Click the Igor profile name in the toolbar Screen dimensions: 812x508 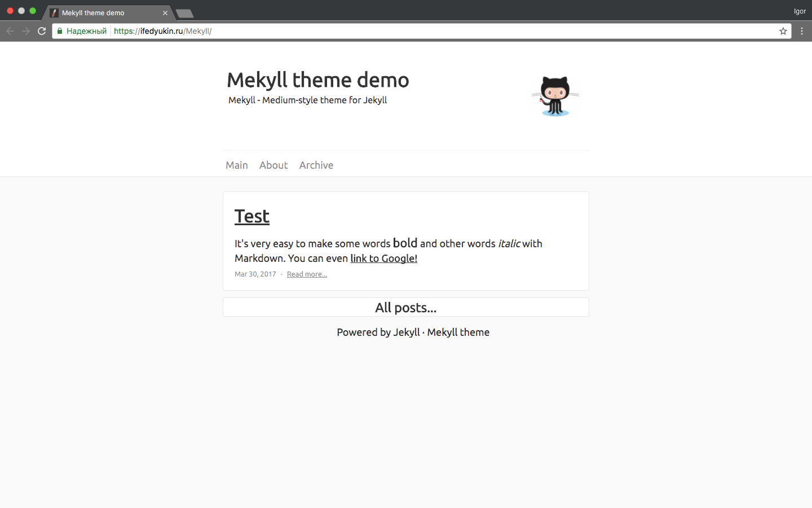800,11
